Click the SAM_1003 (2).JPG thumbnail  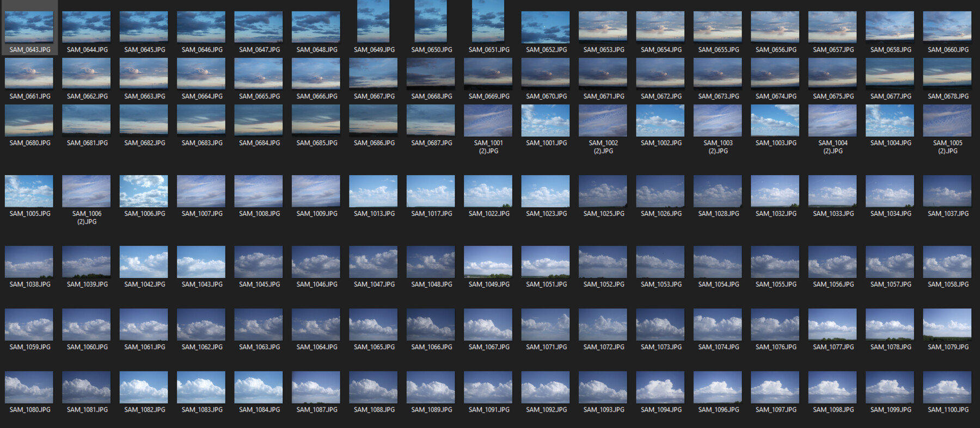pos(718,120)
